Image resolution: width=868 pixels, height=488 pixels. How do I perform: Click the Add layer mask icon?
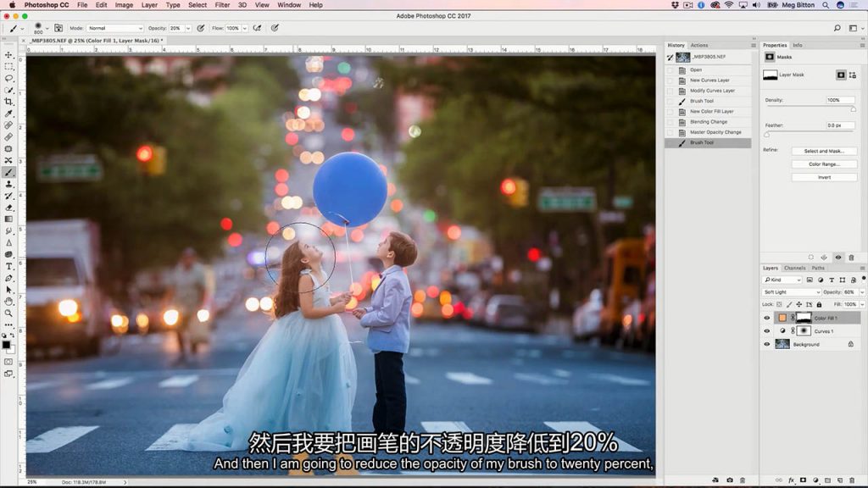coord(803,480)
